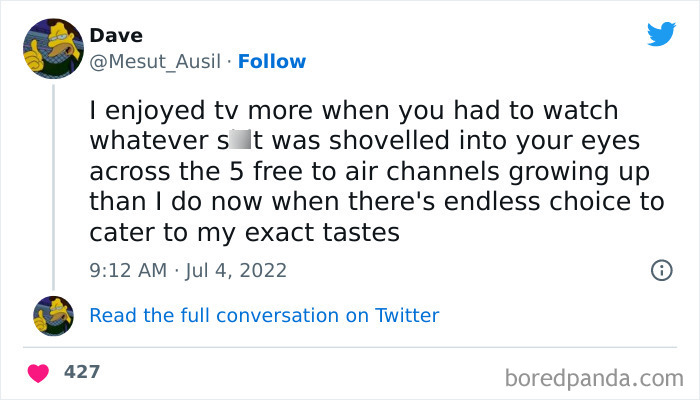Click the "Dave" display name
The image size is (700, 400).
[116, 36]
